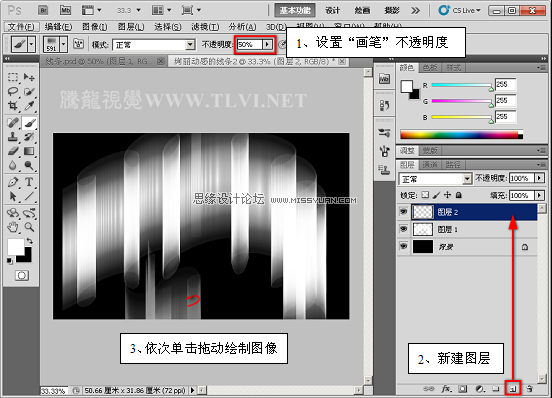Toggle lock image pixels

(x=437, y=195)
